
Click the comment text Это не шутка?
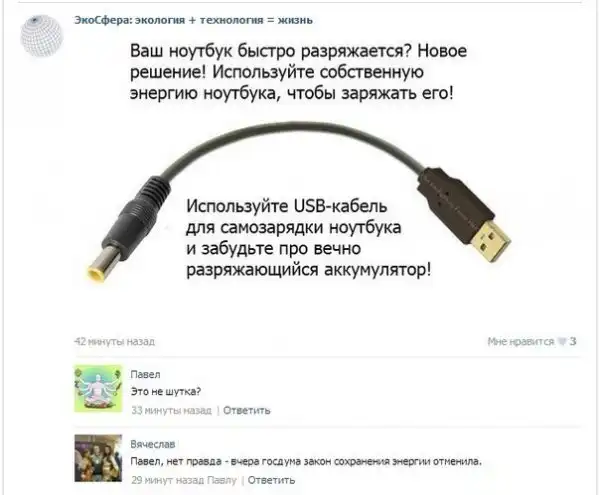(166, 391)
